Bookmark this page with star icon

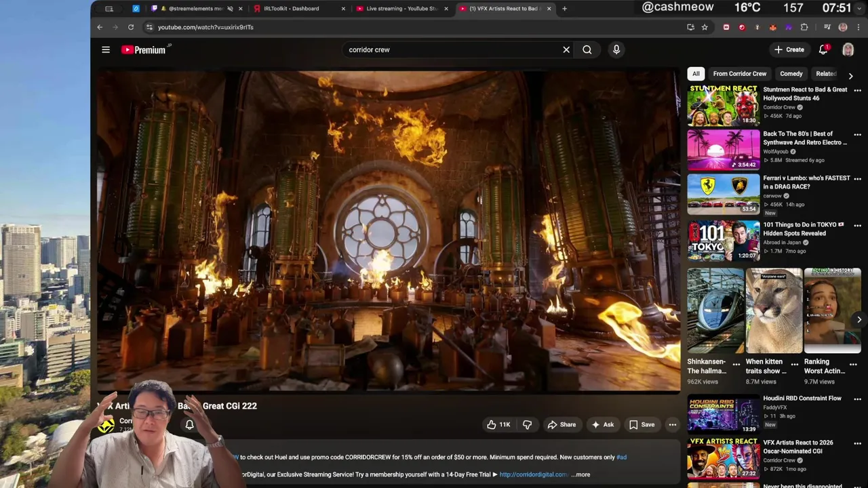click(x=705, y=27)
